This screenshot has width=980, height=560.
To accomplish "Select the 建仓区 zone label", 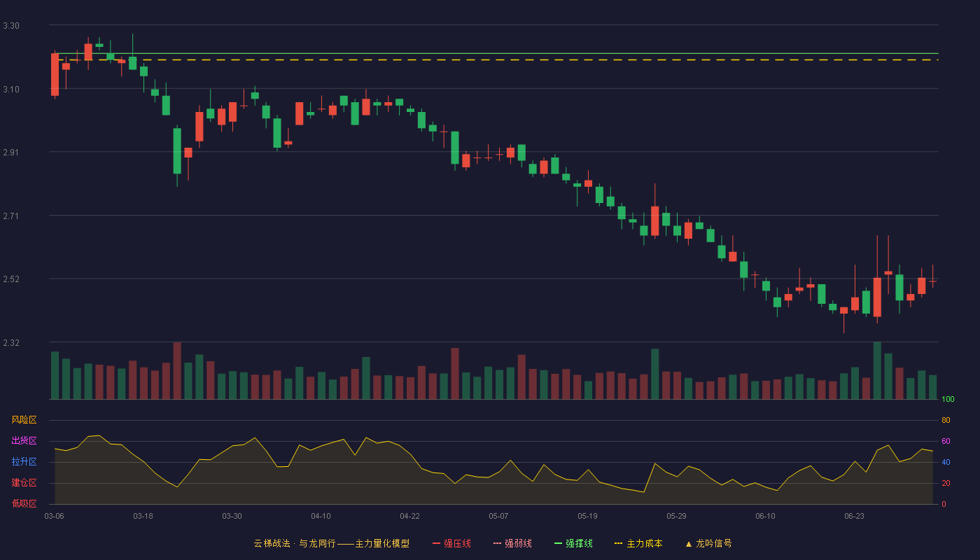I will 24,483.
